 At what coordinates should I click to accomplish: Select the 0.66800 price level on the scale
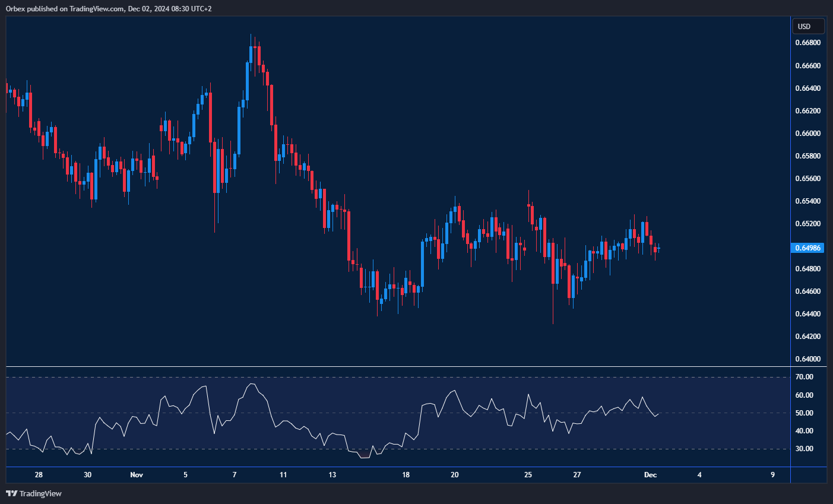pyautogui.click(x=808, y=42)
